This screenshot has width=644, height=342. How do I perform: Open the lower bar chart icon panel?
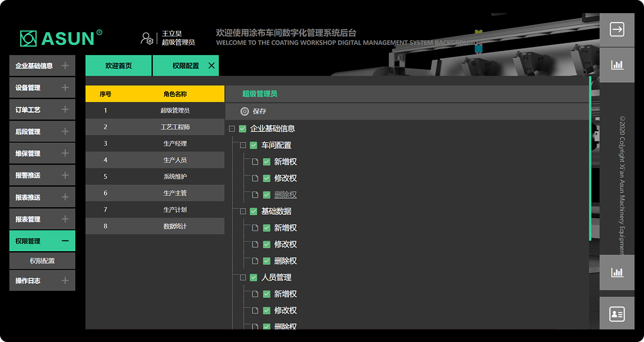coord(617,272)
